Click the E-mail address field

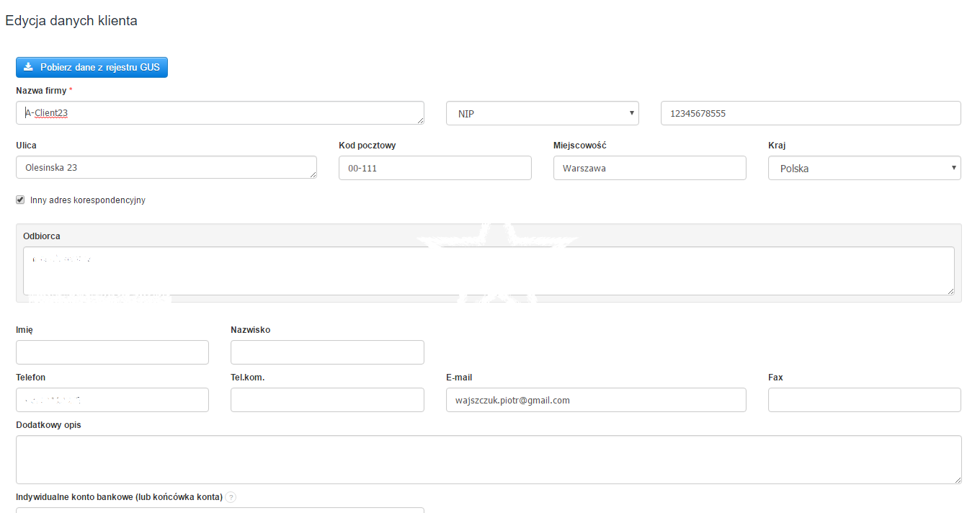pos(595,400)
